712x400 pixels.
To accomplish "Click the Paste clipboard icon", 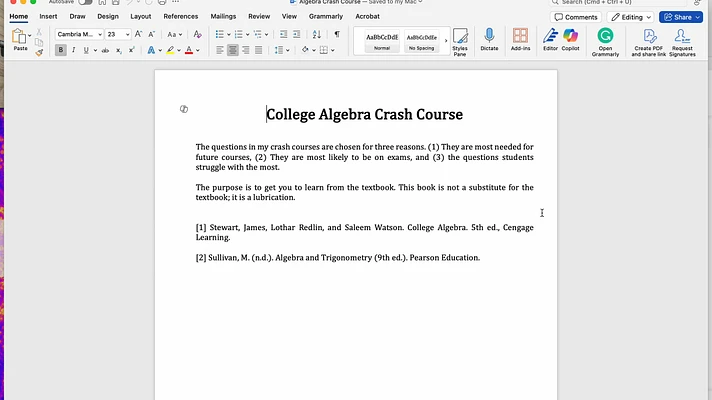I will coord(19,36).
